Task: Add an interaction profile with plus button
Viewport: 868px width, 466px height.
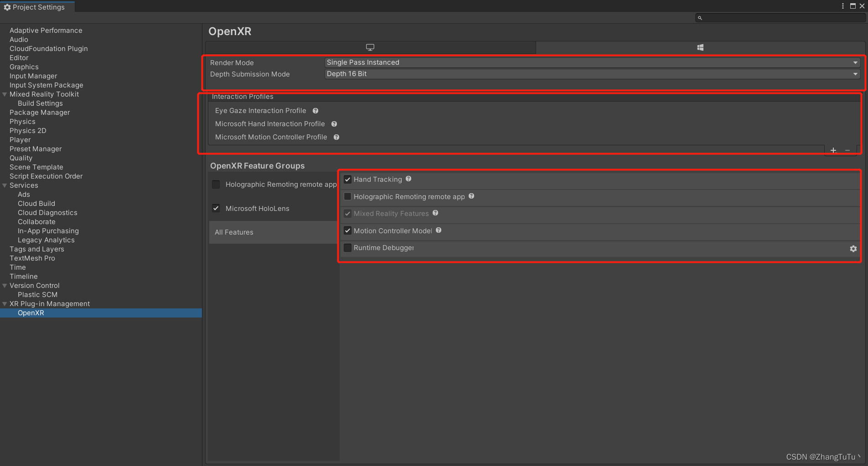Action: pos(833,150)
